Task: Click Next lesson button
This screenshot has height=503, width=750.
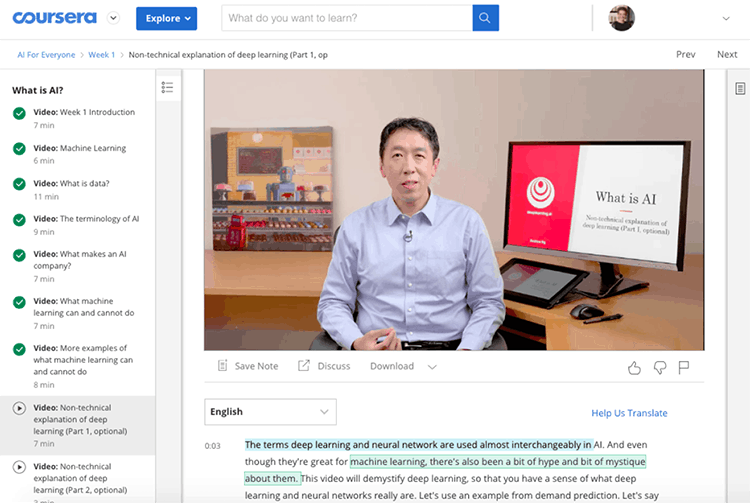Action: point(727,55)
